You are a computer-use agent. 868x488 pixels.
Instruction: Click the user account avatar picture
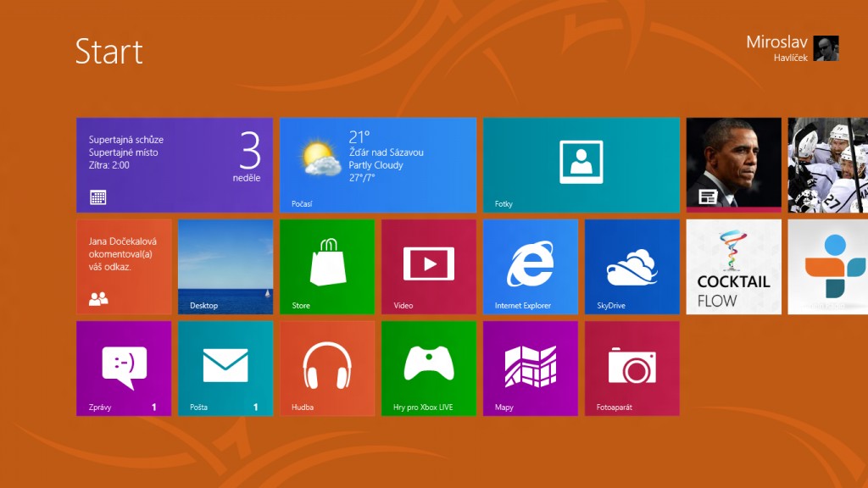coord(826,48)
